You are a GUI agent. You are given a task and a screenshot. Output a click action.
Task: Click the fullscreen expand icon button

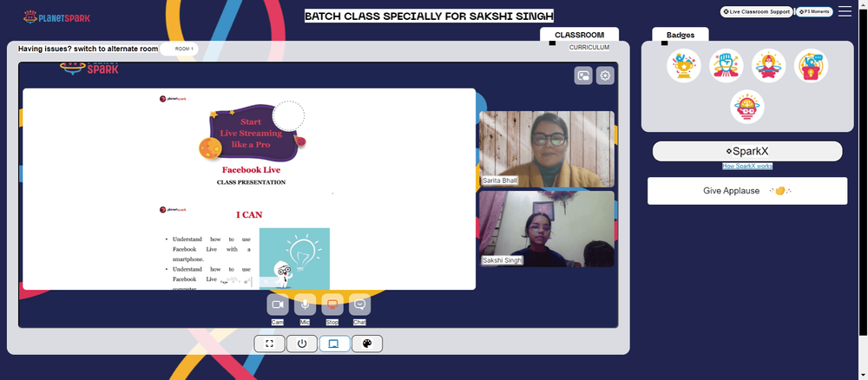coord(270,344)
